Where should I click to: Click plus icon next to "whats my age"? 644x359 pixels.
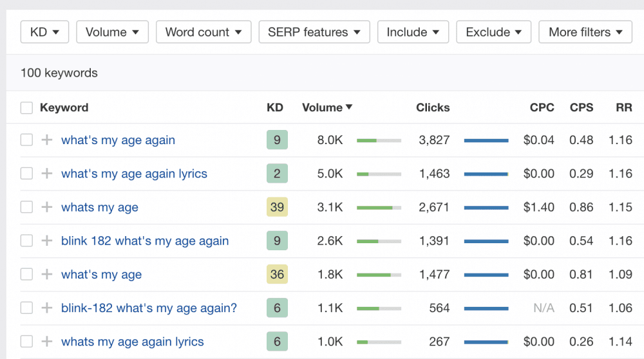coord(47,207)
